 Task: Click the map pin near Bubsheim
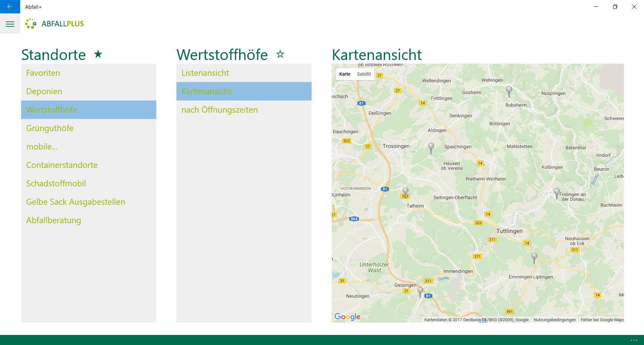tap(509, 91)
